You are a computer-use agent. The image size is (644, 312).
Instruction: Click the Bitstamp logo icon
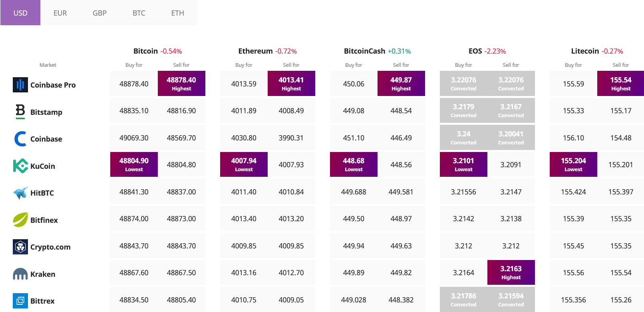(20, 112)
